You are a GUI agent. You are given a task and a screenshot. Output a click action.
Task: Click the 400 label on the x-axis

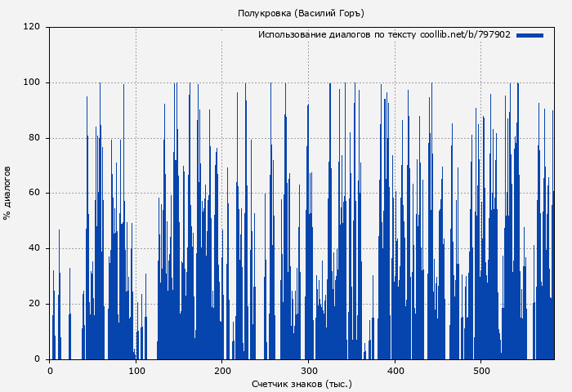click(x=395, y=370)
